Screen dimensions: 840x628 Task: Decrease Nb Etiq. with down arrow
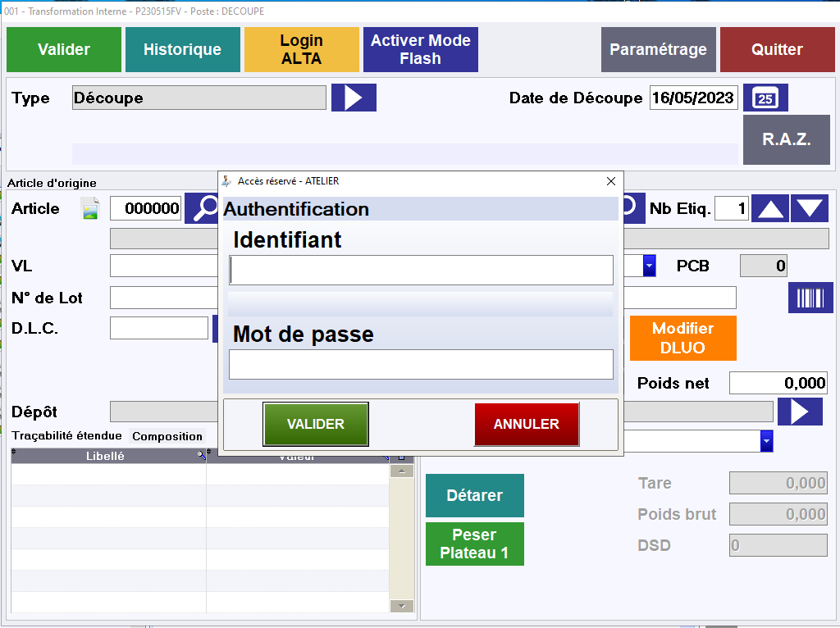[810, 209]
